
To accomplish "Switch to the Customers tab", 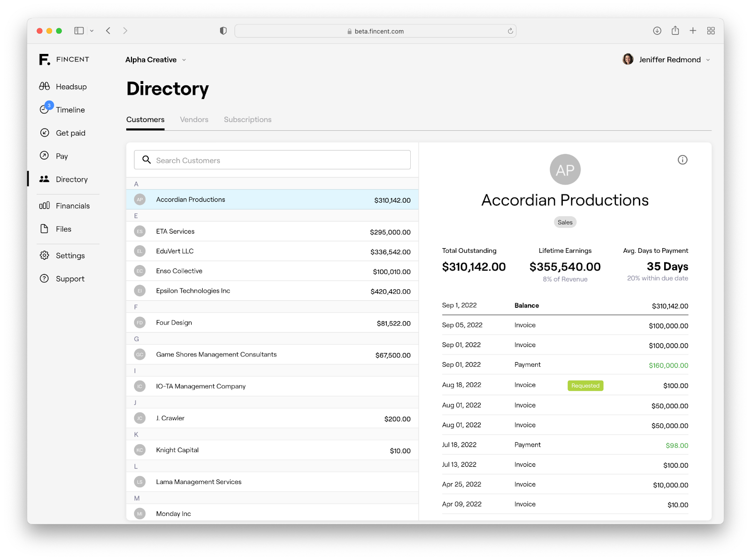I will [146, 120].
